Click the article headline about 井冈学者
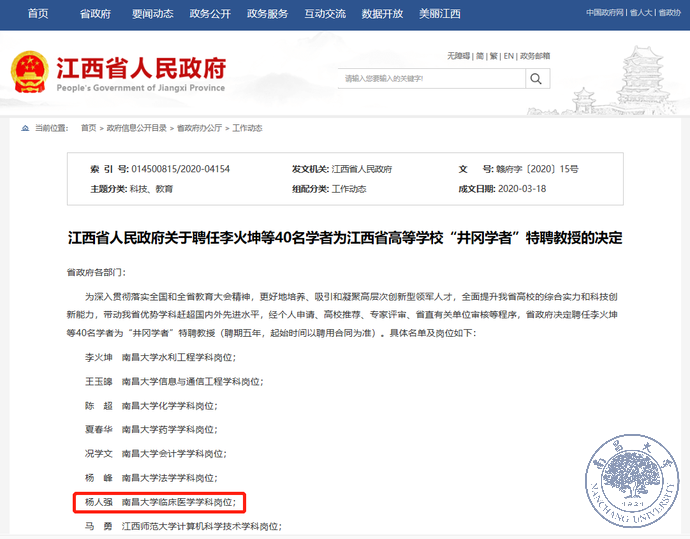This screenshot has width=690, height=539. (345, 238)
